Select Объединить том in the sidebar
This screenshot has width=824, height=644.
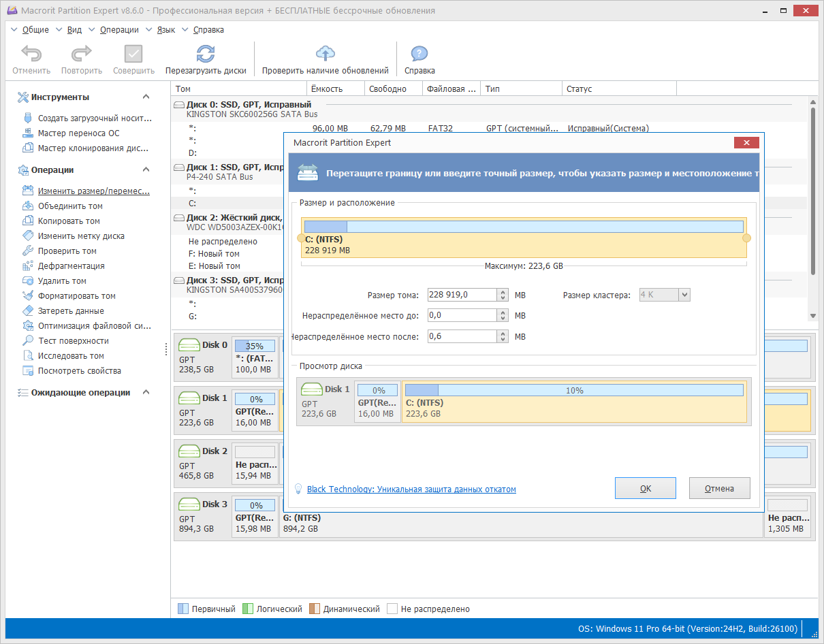[70, 206]
